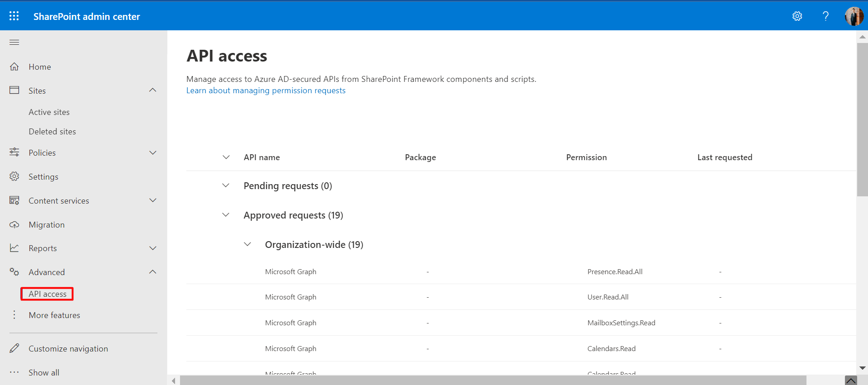Expand the Content services chevron
This screenshot has width=868, height=385.
point(153,200)
